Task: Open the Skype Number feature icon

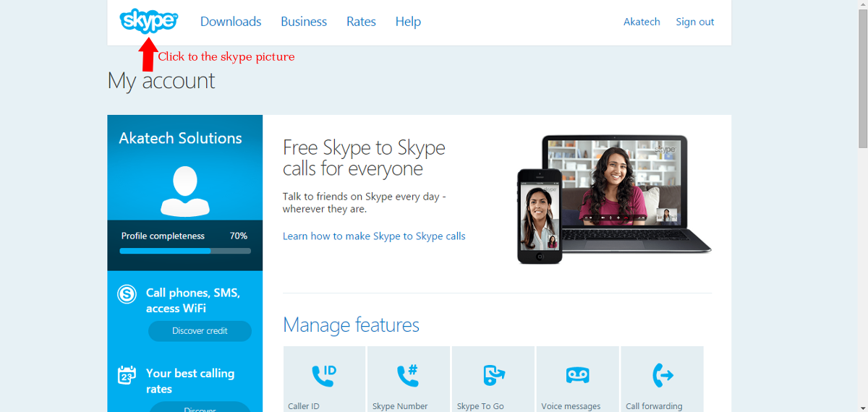Action: click(x=408, y=375)
